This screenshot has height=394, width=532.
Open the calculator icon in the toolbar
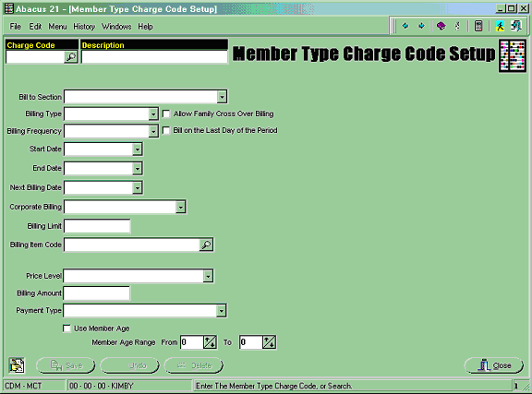click(478, 26)
